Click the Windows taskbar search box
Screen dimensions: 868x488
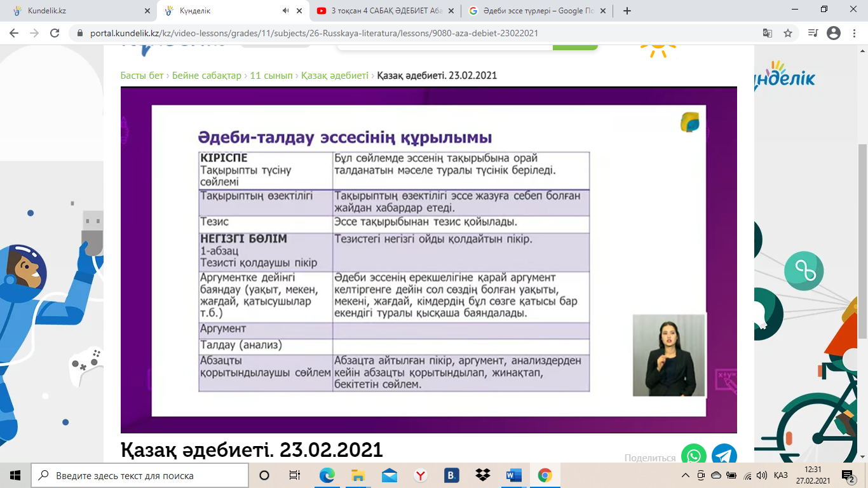(x=140, y=475)
